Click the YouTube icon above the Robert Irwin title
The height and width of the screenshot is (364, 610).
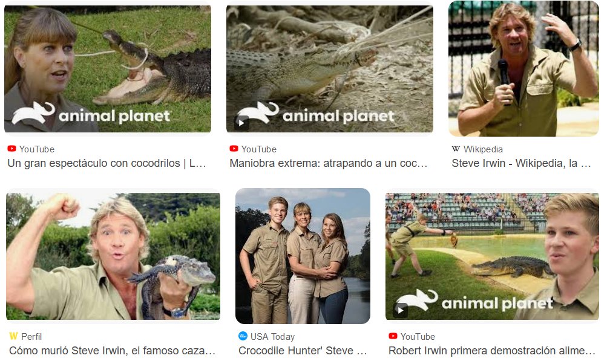(393, 336)
